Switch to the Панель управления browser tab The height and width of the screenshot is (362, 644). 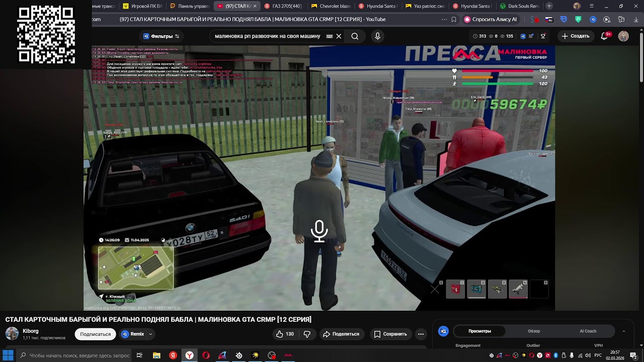189,6
